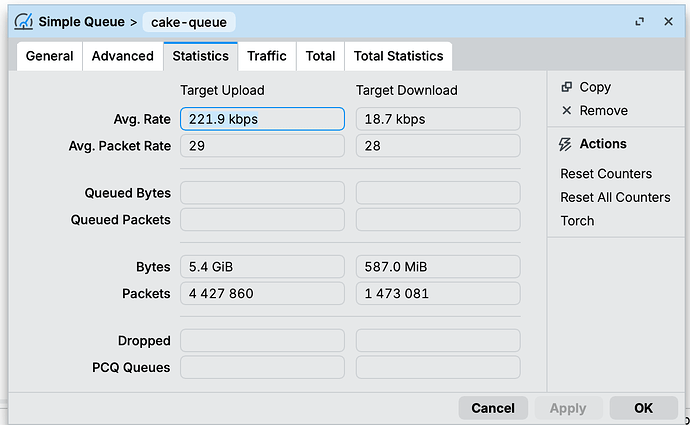690x425 pixels.
Task: Click the Dropped row label
Action: [144, 341]
